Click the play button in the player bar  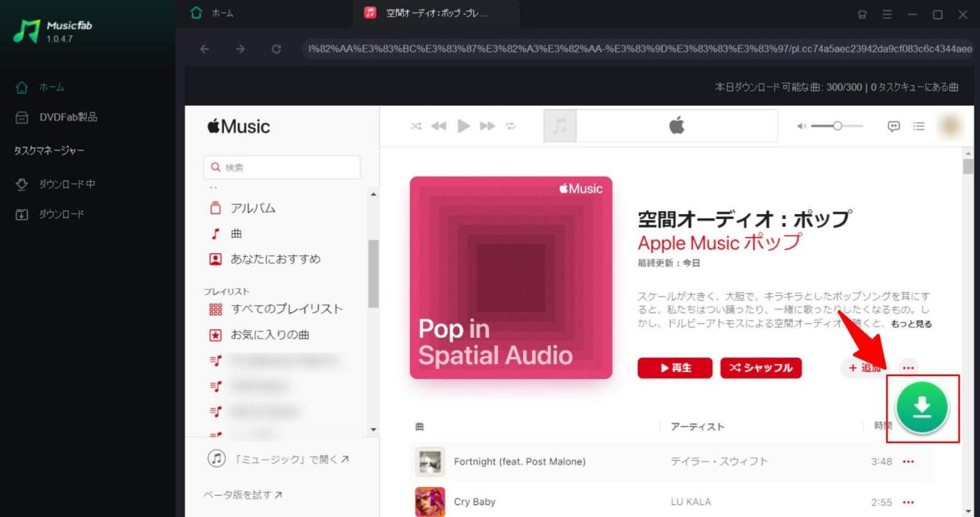tap(464, 126)
